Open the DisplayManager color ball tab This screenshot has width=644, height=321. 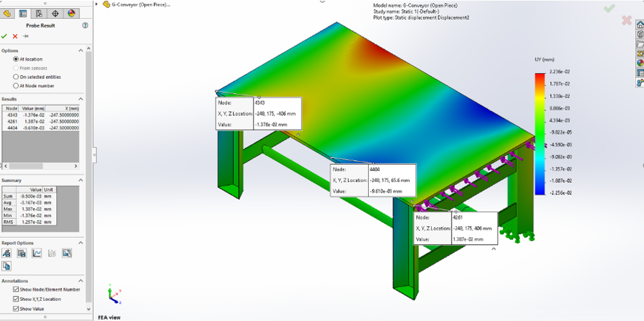point(71,14)
